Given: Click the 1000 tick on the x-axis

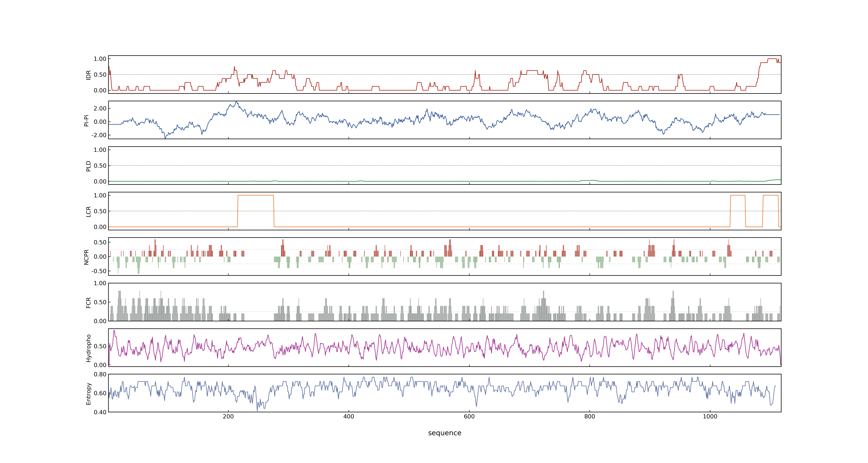Looking at the screenshot, I should point(710,416).
